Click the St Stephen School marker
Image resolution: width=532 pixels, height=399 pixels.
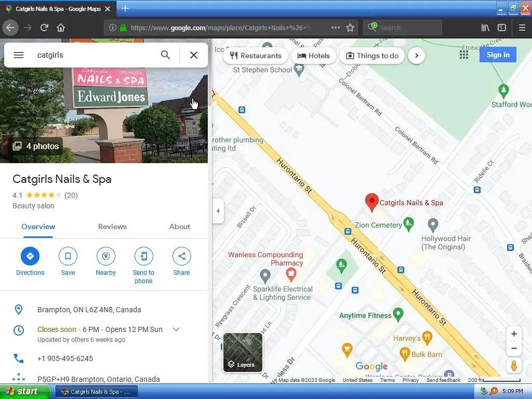click(x=299, y=70)
